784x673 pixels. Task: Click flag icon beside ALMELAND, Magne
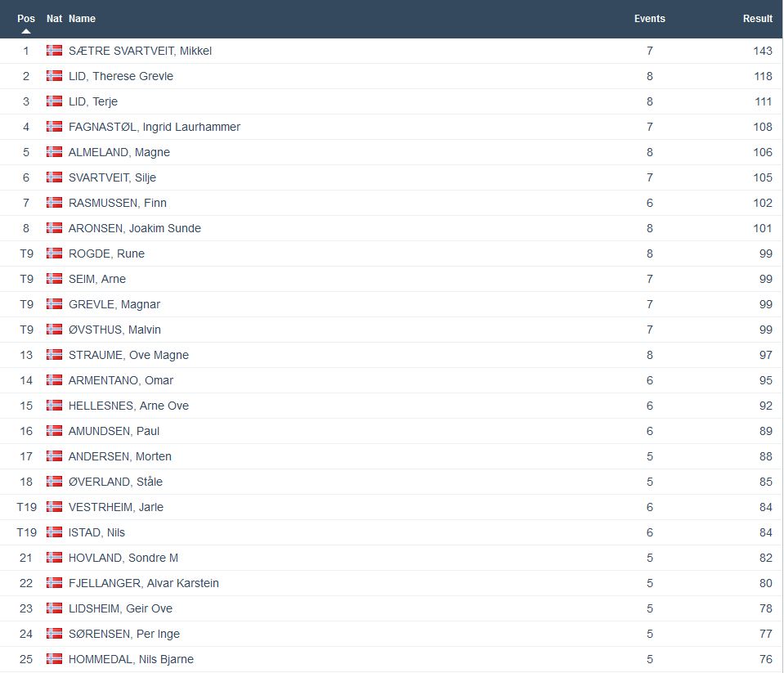[54, 152]
